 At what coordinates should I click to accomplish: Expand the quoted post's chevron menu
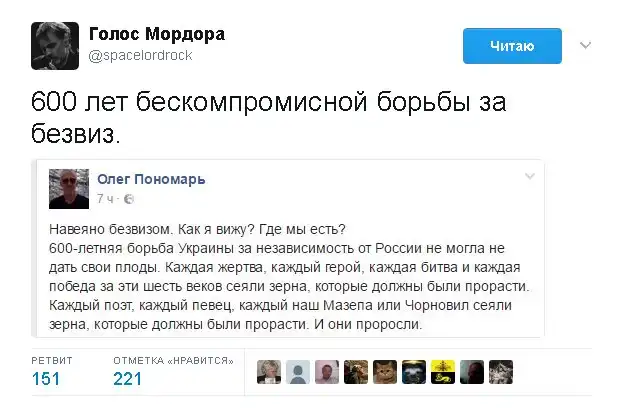point(529,176)
